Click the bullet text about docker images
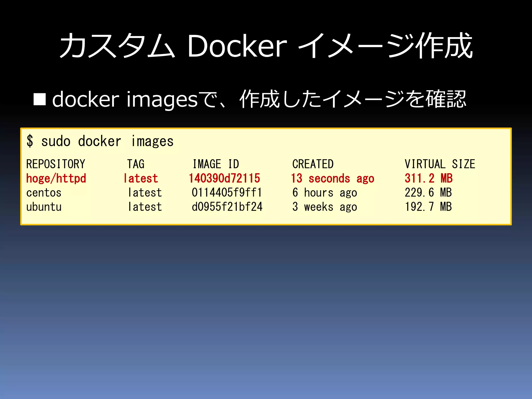This screenshot has width=532, height=399. tap(259, 99)
